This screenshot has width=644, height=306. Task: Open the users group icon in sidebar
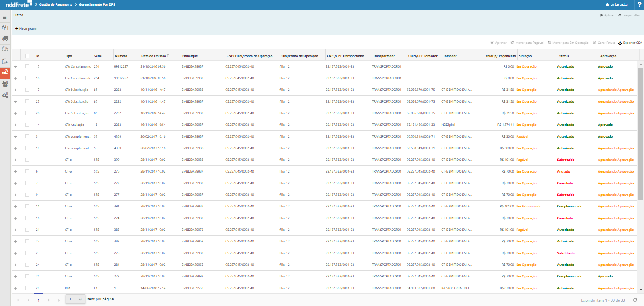coord(5,84)
